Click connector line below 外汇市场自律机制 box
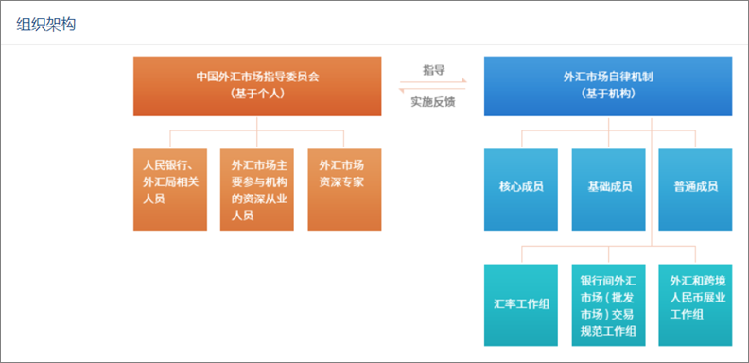749x363 pixels. [x=608, y=123]
